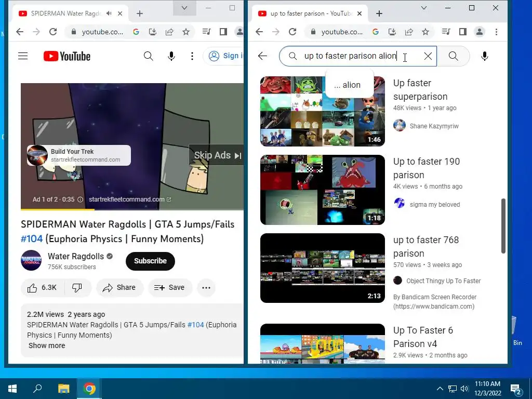Click ad info circle icon on video
This screenshot has height=399, width=532.
click(80, 199)
